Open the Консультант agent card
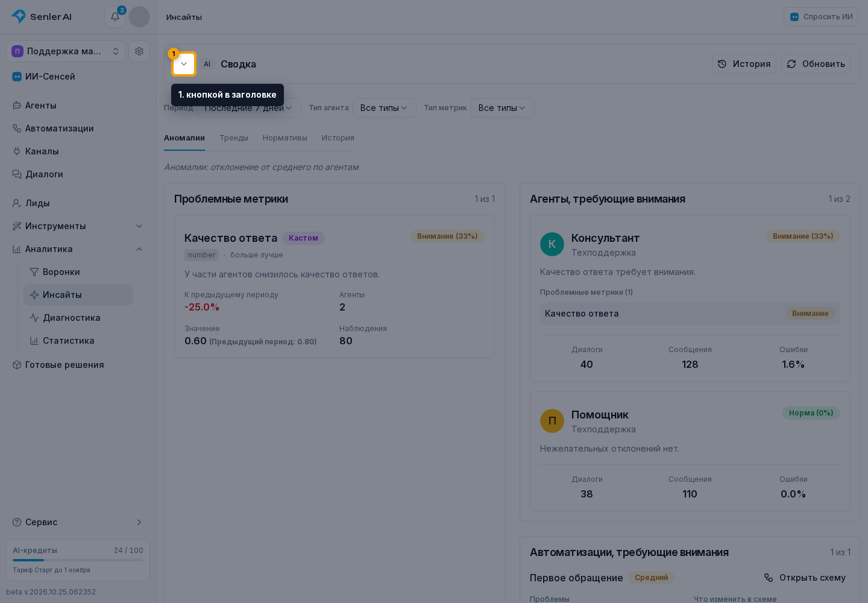The image size is (868, 603). click(690, 298)
